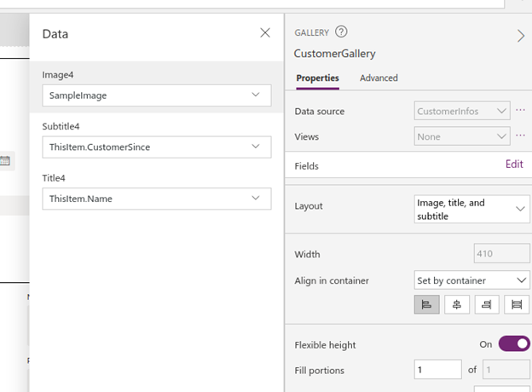Select align stretch icon in container
This screenshot has width=532, height=392.
click(x=517, y=304)
